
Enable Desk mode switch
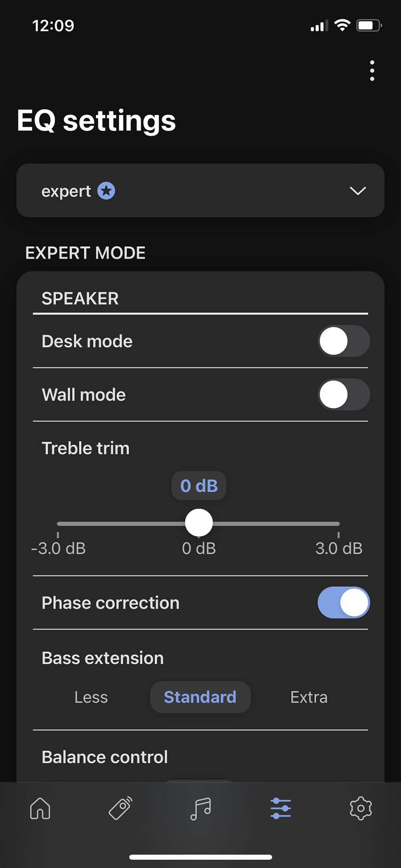pos(344,341)
